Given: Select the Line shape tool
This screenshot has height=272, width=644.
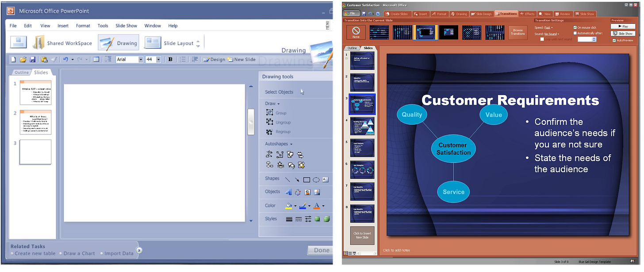Looking at the screenshot, I should point(287,180).
